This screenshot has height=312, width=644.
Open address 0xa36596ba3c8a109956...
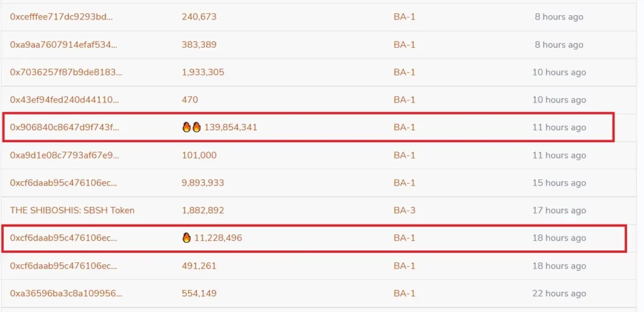pyautogui.click(x=65, y=293)
